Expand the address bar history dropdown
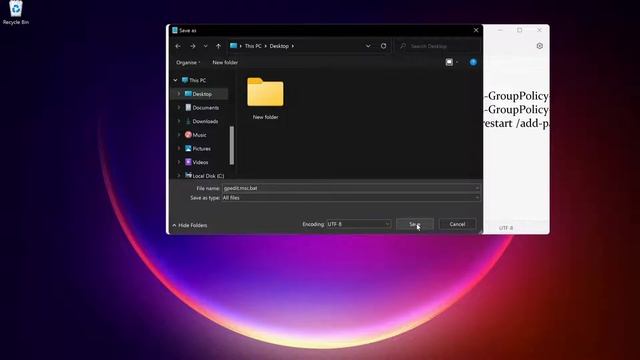This screenshot has height=360, width=640. 368,46
